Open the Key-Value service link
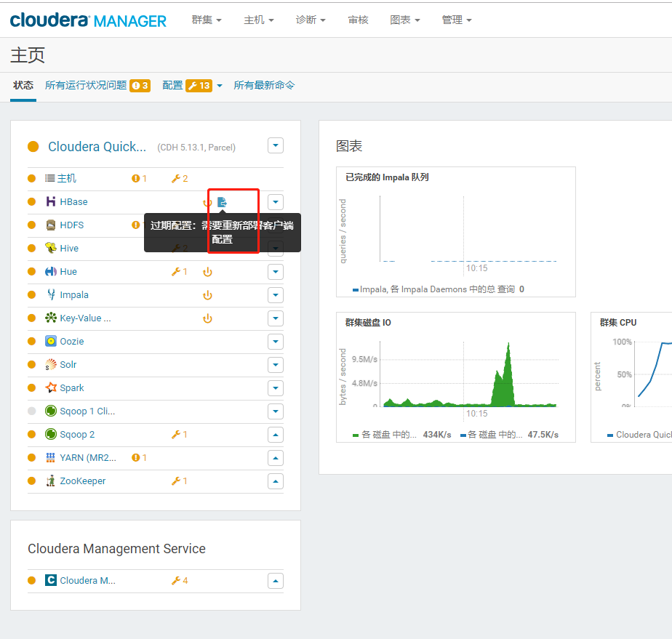The width and height of the screenshot is (672, 639). click(x=85, y=318)
